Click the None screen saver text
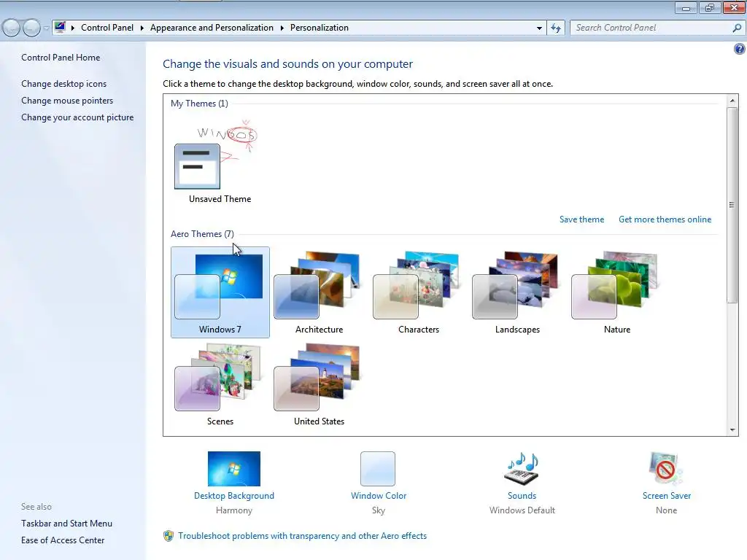The image size is (747, 560). pyautogui.click(x=666, y=510)
